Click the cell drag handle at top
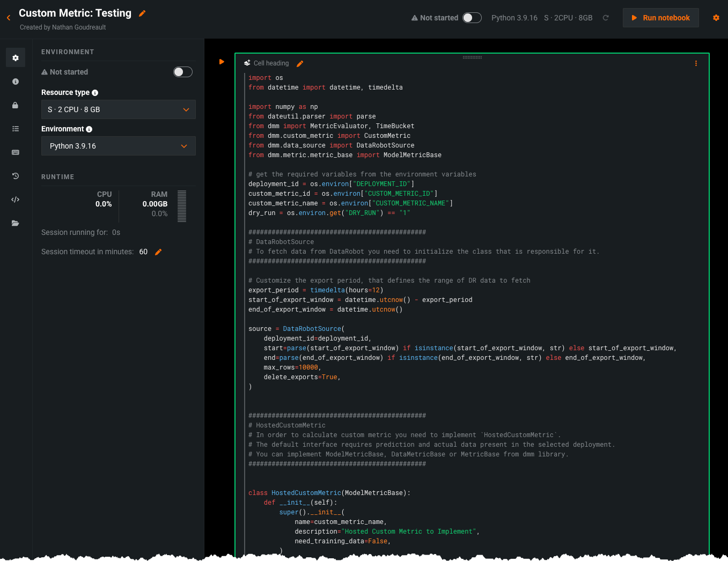Screen dimensions: 728x561 pyautogui.click(x=472, y=57)
